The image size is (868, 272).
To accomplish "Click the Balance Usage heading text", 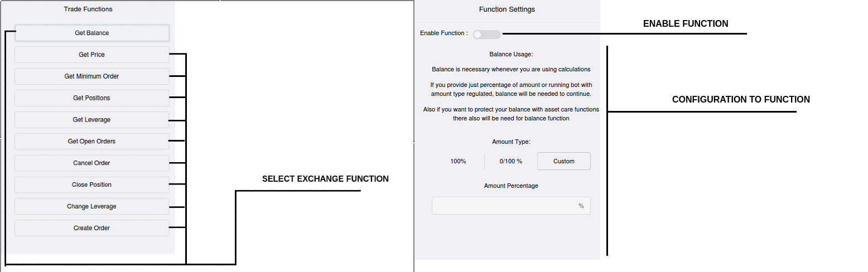I will pos(511,54).
